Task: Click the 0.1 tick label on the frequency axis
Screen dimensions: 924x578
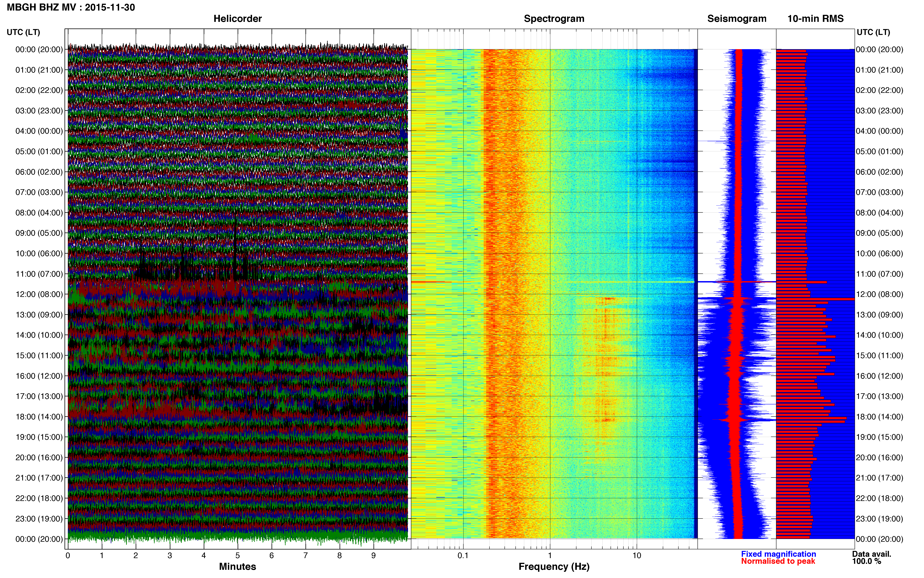Action: tap(463, 556)
